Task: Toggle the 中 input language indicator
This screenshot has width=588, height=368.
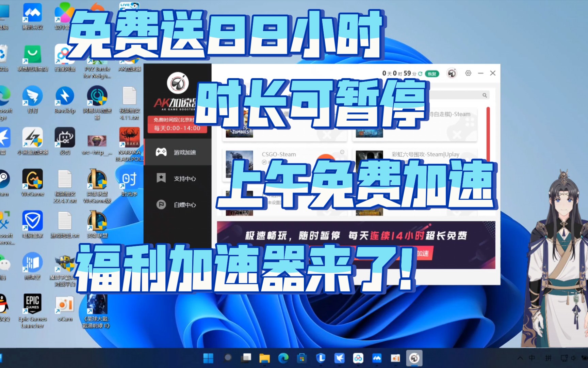Action: [x=532, y=358]
